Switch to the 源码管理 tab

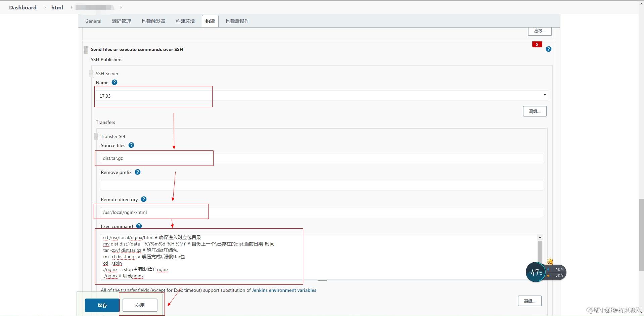122,21
